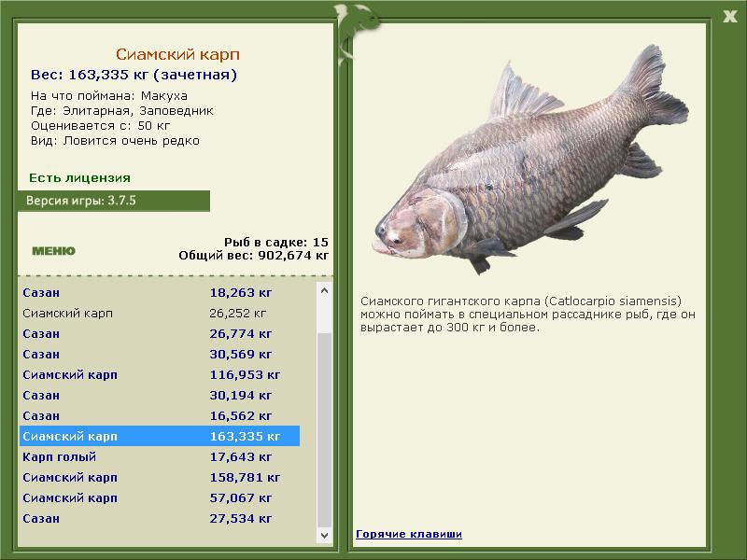The image size is (747, 560).
Task: Click the Общий вес: 902,674 кг total
Action: click(254, 255)
